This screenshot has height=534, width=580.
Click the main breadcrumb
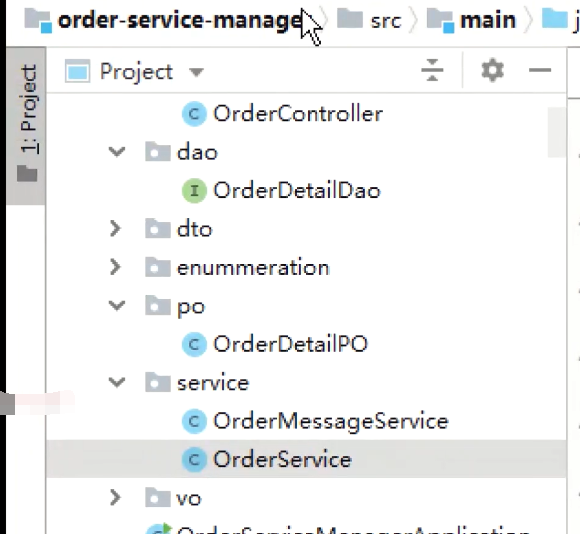488,20
